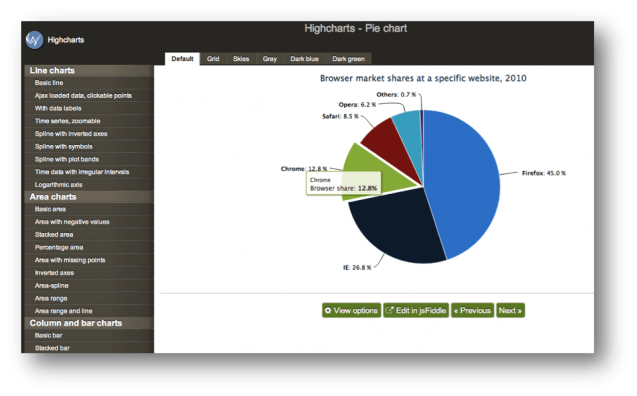The image size is (637, 396).
Task: Click the View options button
Action: 351,311
